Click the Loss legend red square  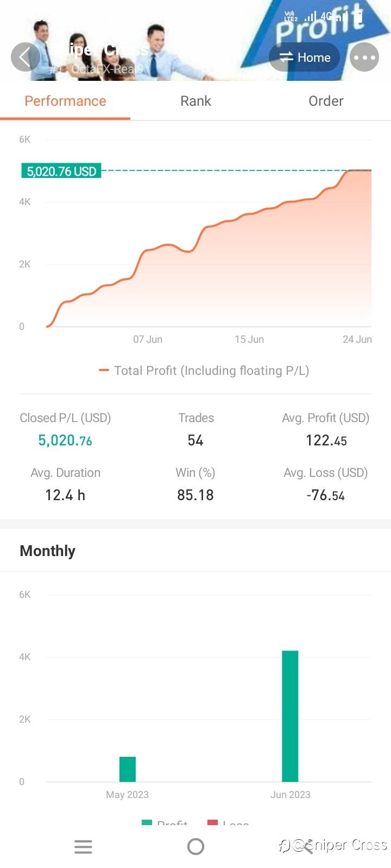coord(212,823)
